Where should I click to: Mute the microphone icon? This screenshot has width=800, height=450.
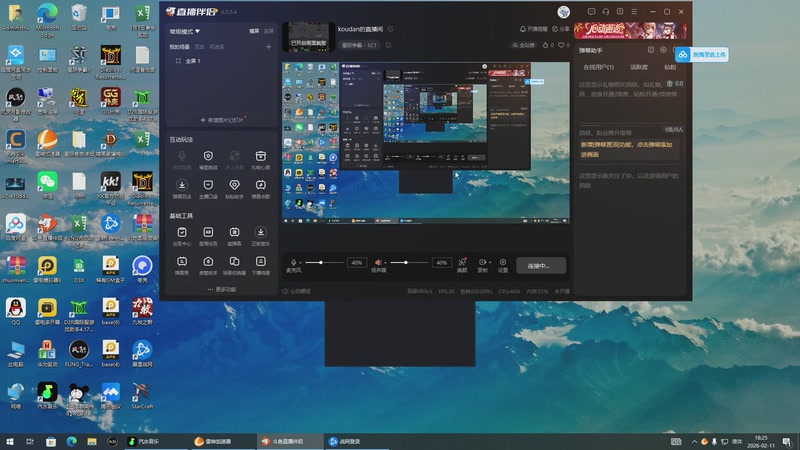(293, 262)
